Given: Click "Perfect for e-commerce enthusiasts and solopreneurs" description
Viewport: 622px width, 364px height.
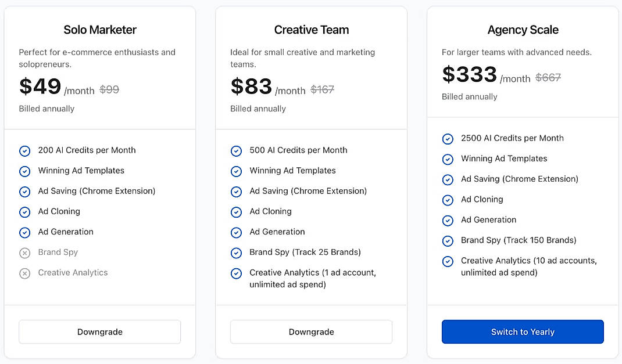Looking at the screenshot, I should 97,58.
